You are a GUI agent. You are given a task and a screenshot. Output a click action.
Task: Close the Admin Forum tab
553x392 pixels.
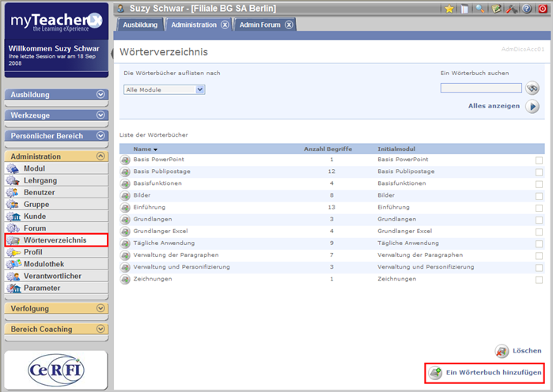pos(289,24)
